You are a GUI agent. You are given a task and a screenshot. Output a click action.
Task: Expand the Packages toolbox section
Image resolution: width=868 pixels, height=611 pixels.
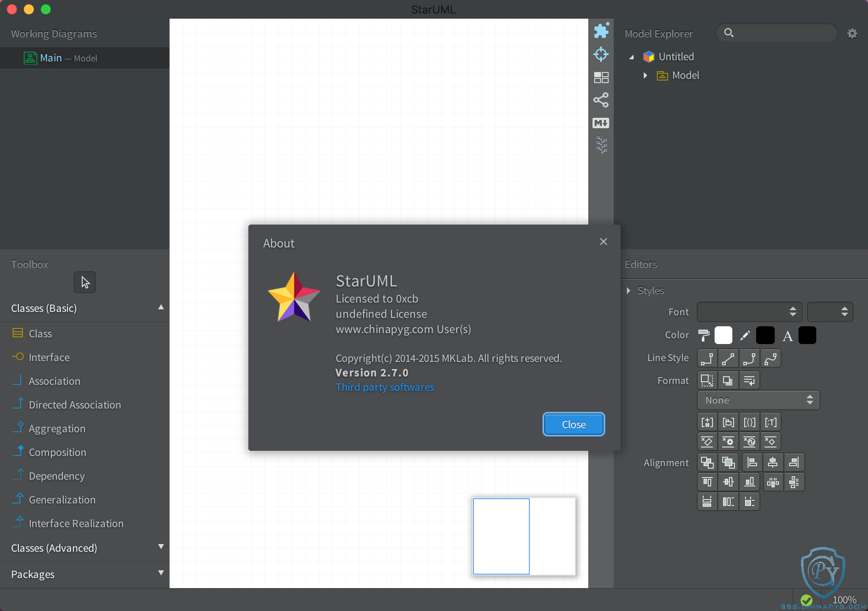(x=161, y=573)
